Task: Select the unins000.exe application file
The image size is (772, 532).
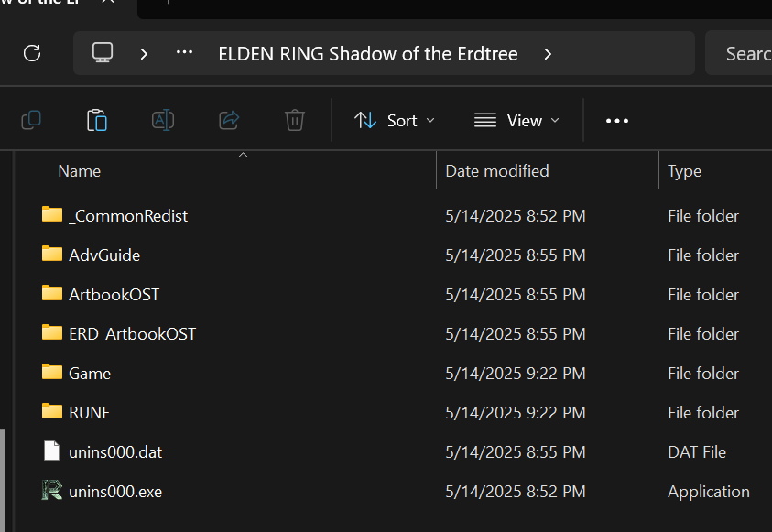Action: [115, 491]
